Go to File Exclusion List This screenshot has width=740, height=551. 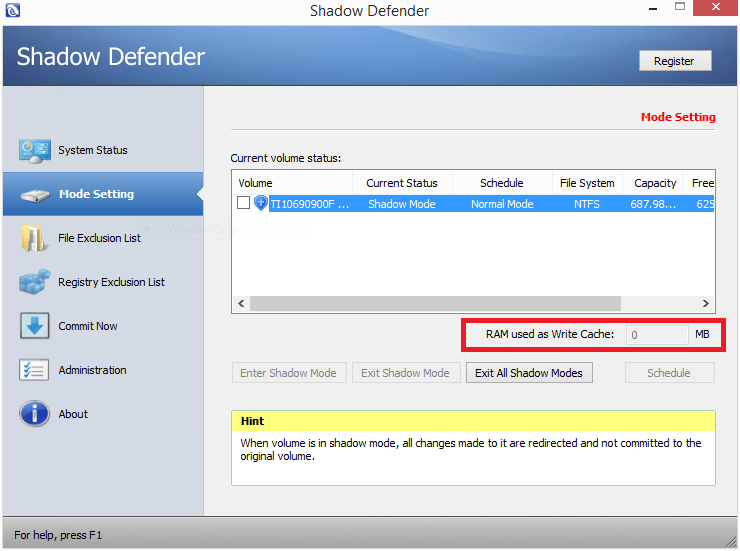[100, 238]
